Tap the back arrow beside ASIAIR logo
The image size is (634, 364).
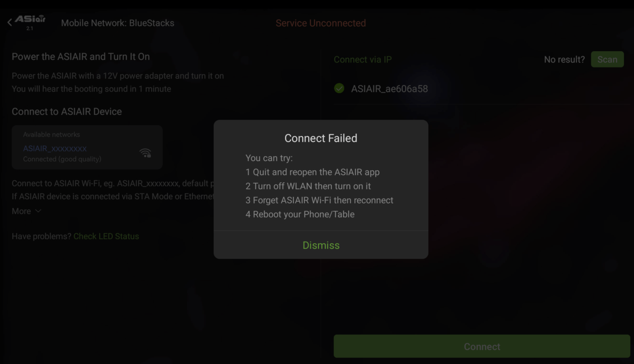(x=10, y=22)
